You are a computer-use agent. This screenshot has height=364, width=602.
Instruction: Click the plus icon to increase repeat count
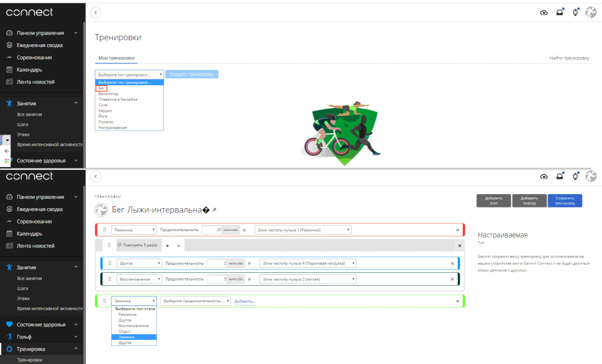tap(168, 245)
